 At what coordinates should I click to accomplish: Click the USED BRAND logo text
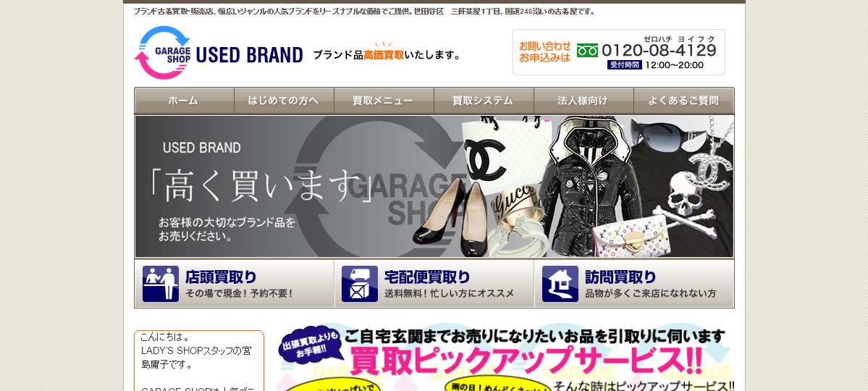tap(249, 55)
